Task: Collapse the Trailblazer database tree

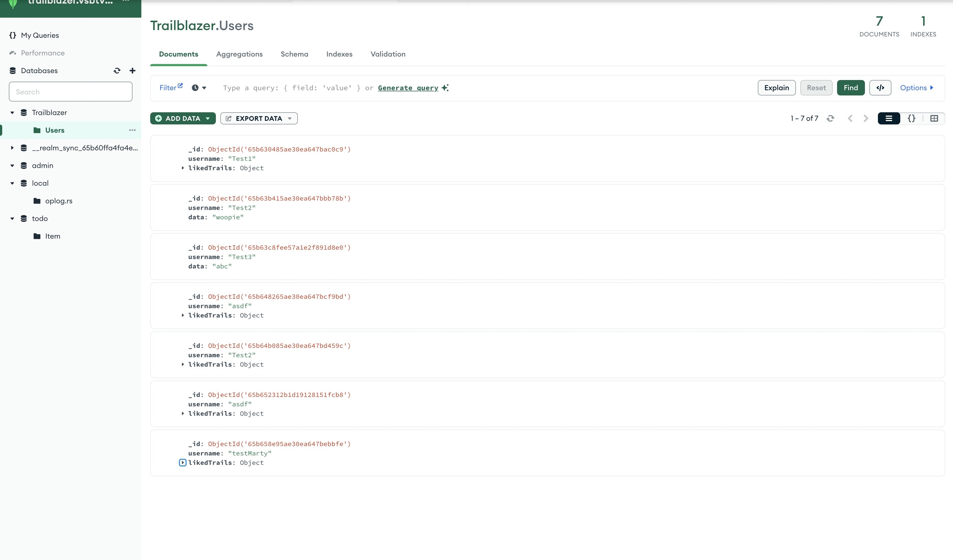Action: pos(12,113)
